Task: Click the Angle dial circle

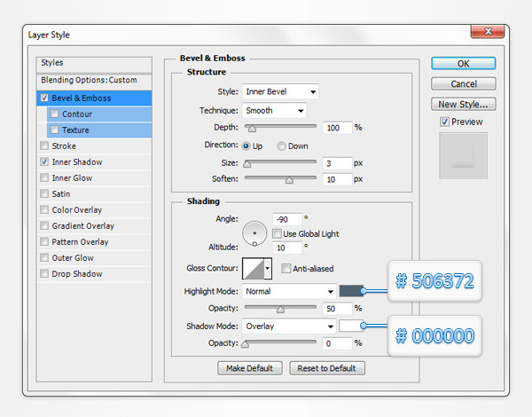Action: coord(255,232)
